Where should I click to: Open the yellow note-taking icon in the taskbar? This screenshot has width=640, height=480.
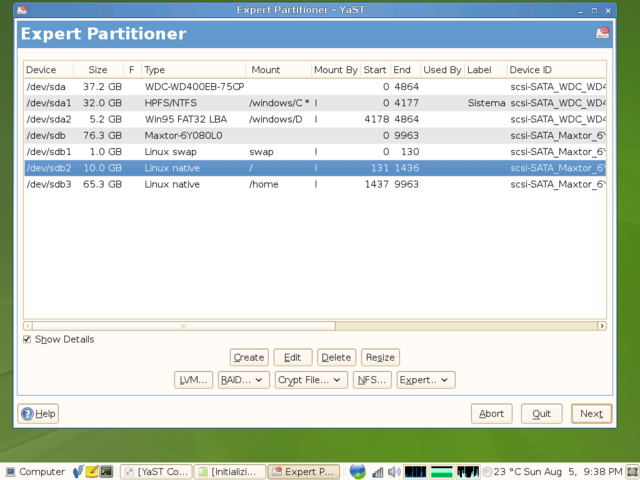(x=92, y=471)
